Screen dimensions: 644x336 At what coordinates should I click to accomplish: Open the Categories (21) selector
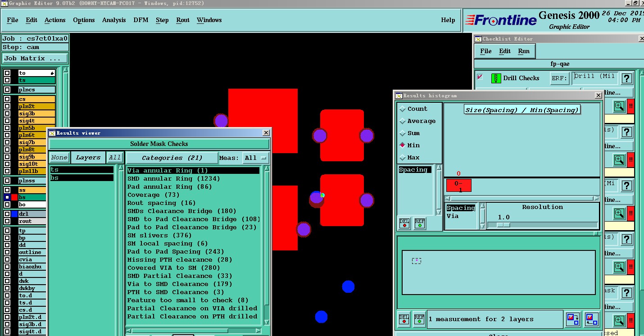(x=172, y=158)
